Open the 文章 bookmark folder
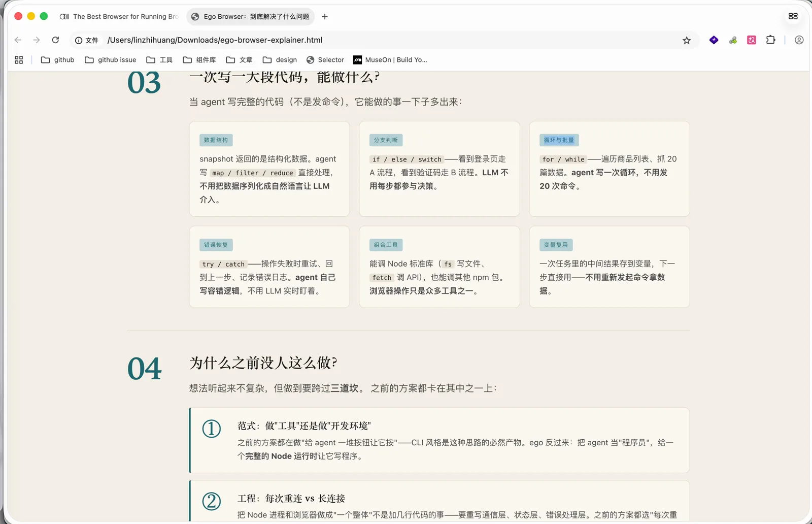This screenshot has height=524, width=812. 239,60
